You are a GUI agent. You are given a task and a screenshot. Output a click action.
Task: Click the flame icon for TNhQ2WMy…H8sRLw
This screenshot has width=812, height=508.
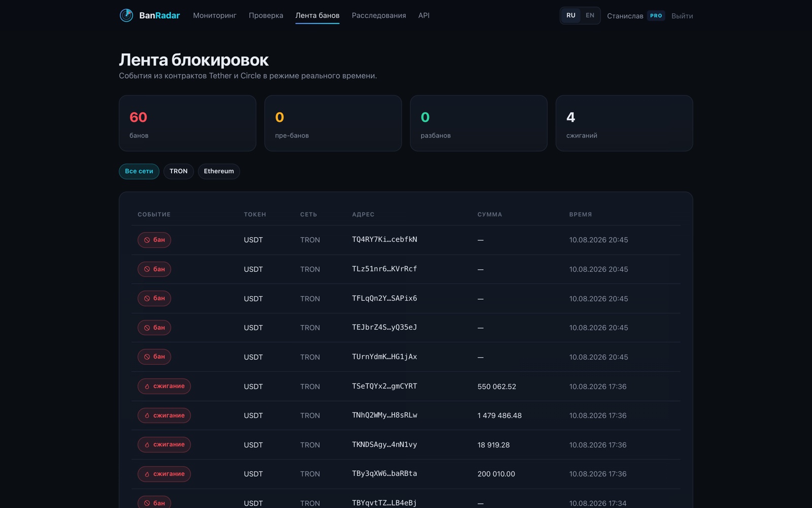click(x=147, y=416)
